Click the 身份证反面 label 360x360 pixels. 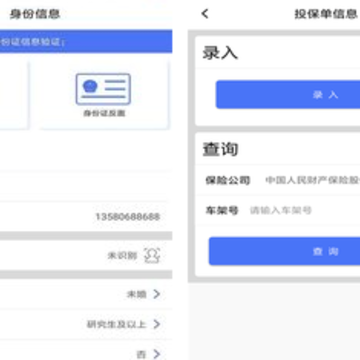[x=104, y=113]
